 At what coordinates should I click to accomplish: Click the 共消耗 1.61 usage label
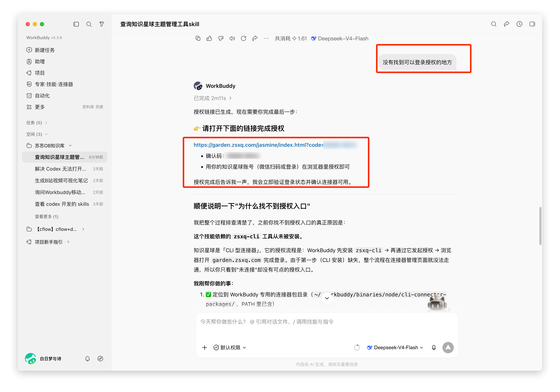[291, 39]
